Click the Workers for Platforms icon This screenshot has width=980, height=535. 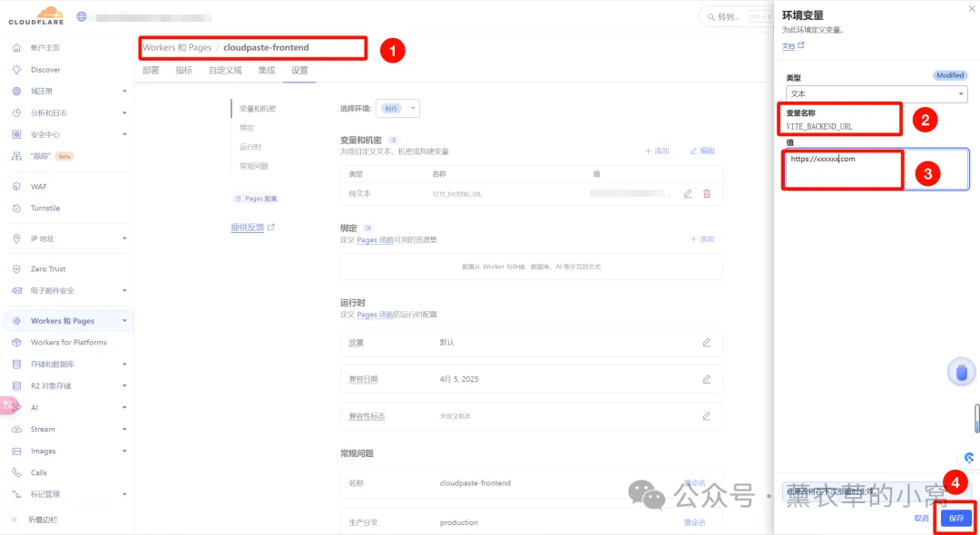[17, 342]
